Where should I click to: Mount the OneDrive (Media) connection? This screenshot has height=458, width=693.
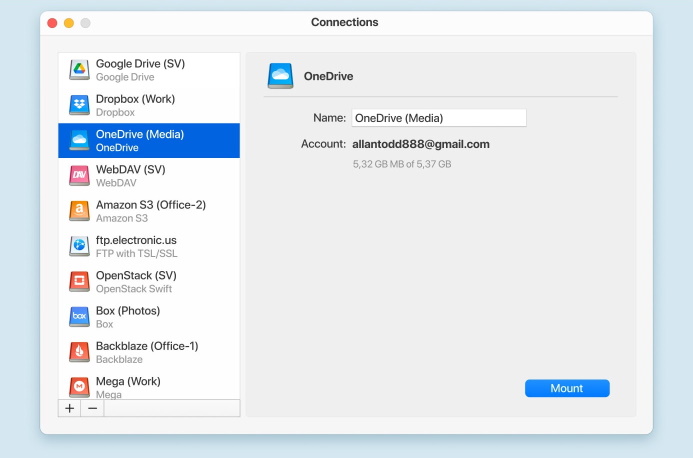[567, 388]
